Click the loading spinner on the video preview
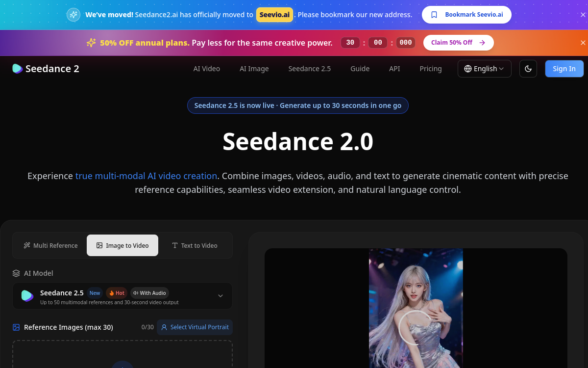 click(416, 327)
